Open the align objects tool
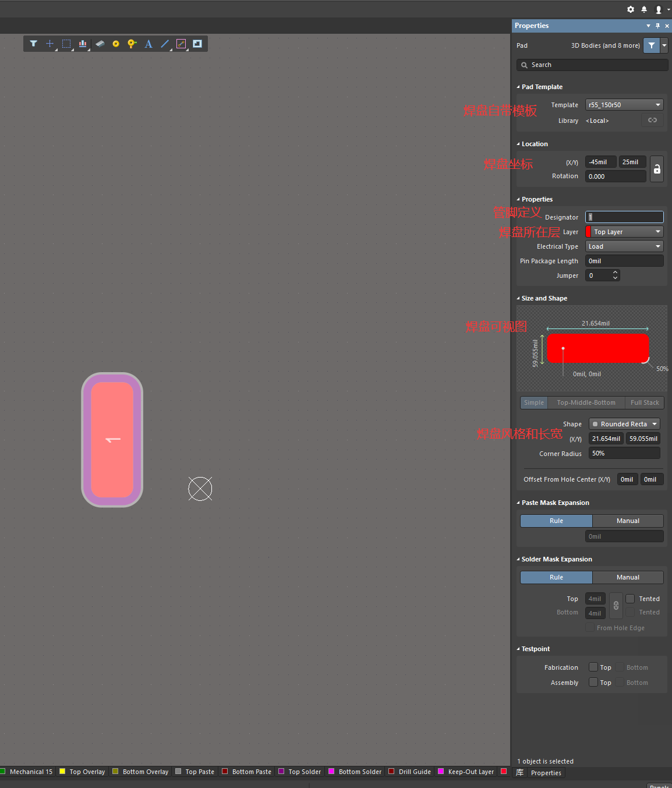Viewport: 672px width, 788px height. pyautogui.click(x=83, y=44)
